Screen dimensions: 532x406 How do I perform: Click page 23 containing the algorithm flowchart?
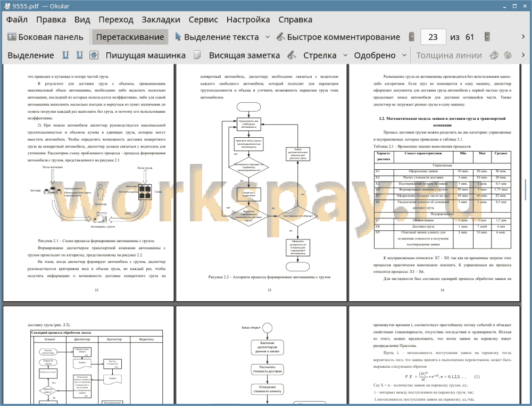coord(261,183)
